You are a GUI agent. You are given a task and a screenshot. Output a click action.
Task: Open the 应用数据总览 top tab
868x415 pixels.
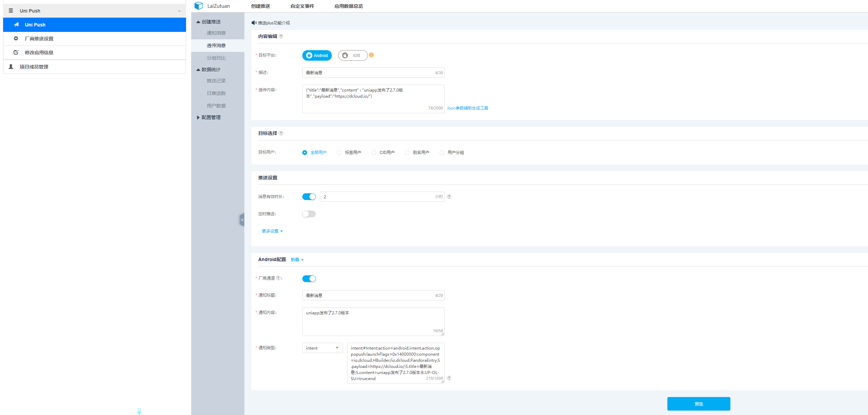point(349,6)
